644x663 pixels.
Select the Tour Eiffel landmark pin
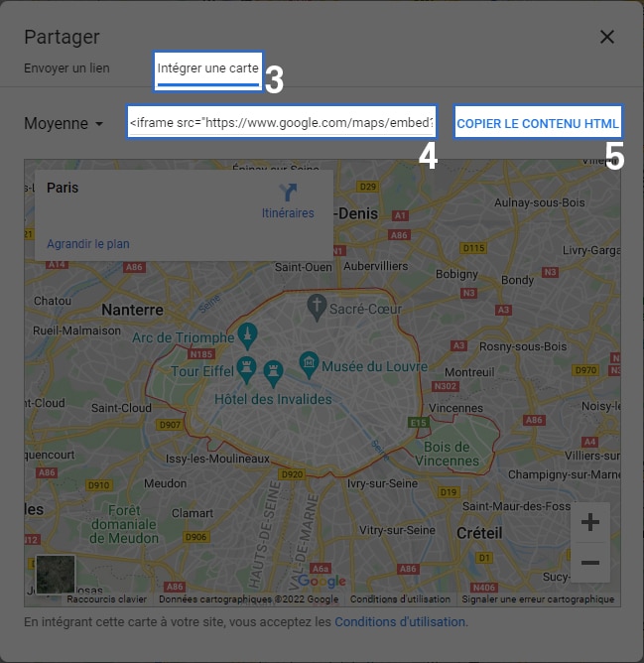[x=248, y=367]
